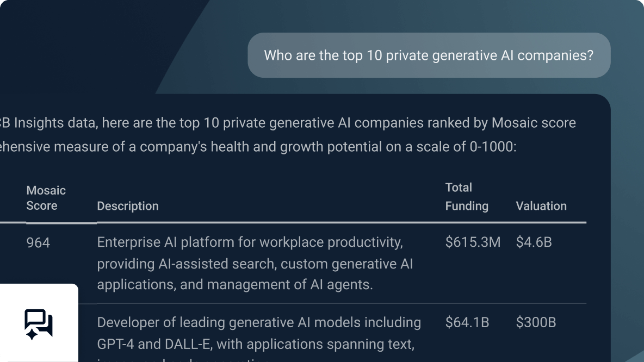Sort the table by Total Funding
644x362 pixels.
coord(467,197)
